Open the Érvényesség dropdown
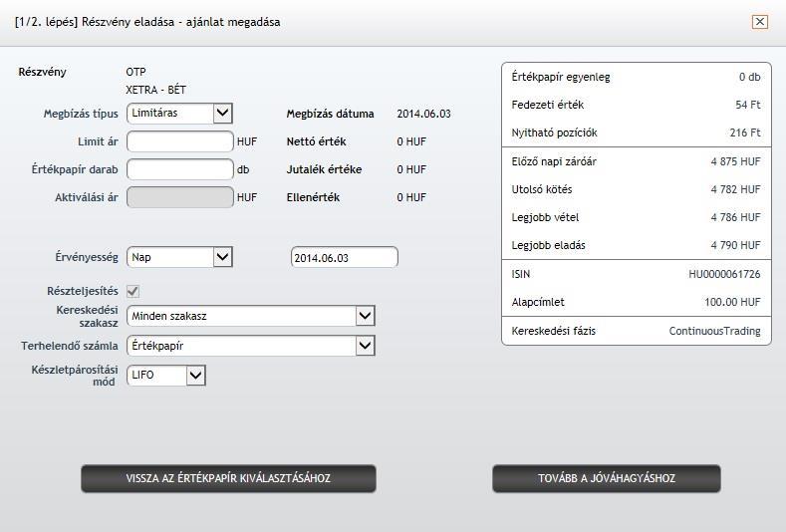 coord(179,257)
